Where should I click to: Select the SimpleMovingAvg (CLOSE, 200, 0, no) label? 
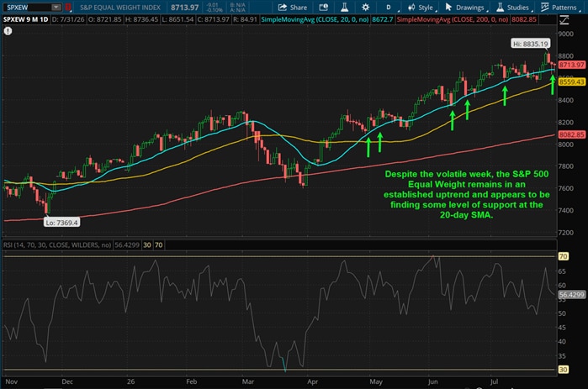point(453,19)
